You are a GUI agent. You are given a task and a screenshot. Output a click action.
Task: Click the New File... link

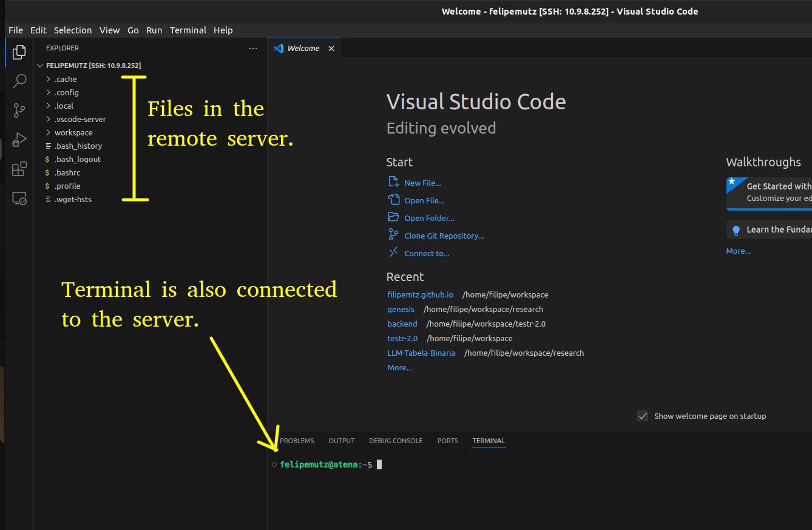click(x=422, y=183)
